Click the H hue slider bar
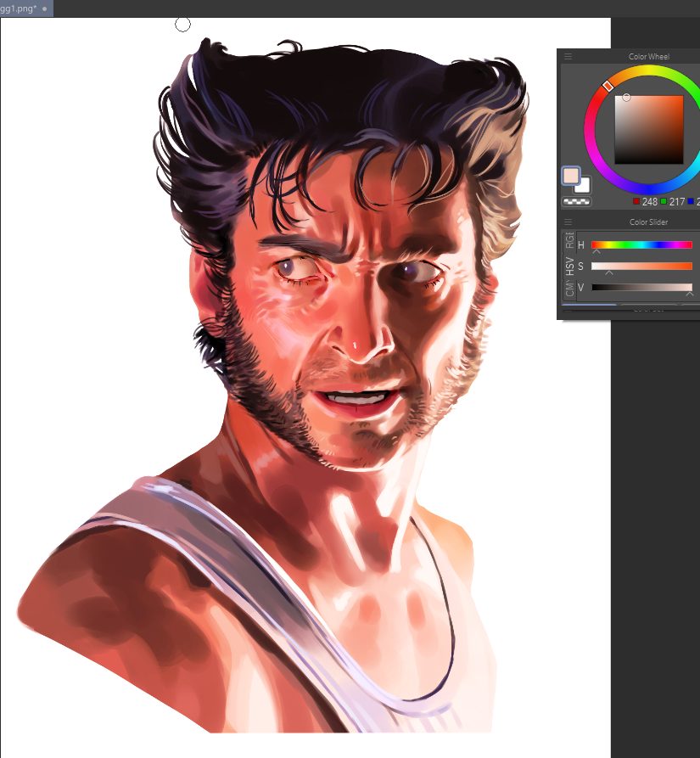The height and width of the screenshot is (758, 700). pos(641,245)
